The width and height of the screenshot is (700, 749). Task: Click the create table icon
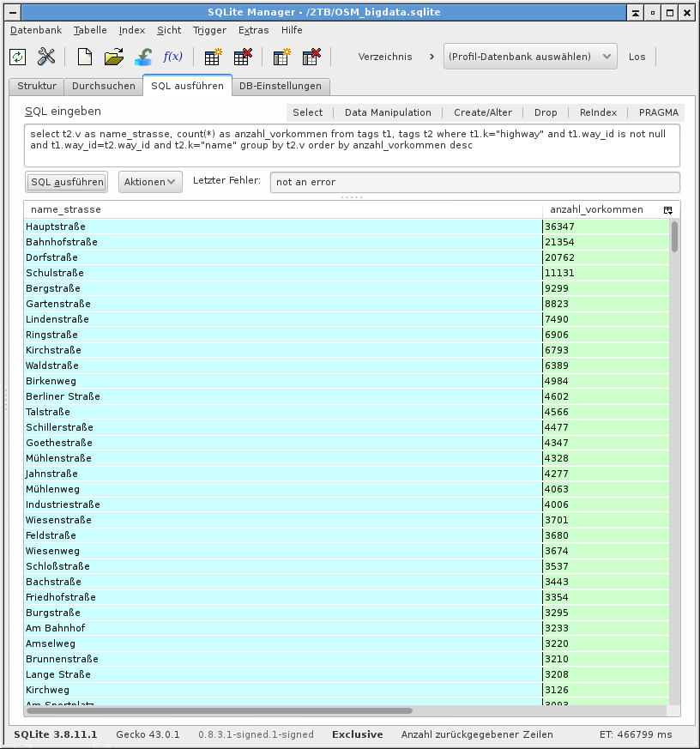[212, 57]
